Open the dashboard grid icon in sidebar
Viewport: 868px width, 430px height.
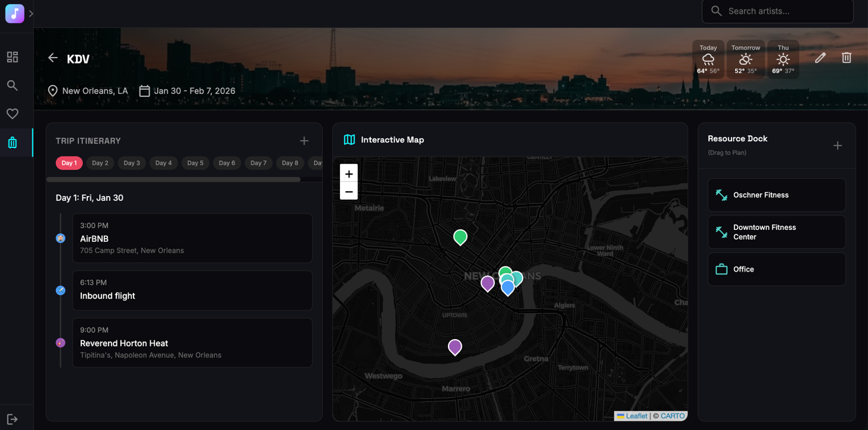[x=12, y=56]
